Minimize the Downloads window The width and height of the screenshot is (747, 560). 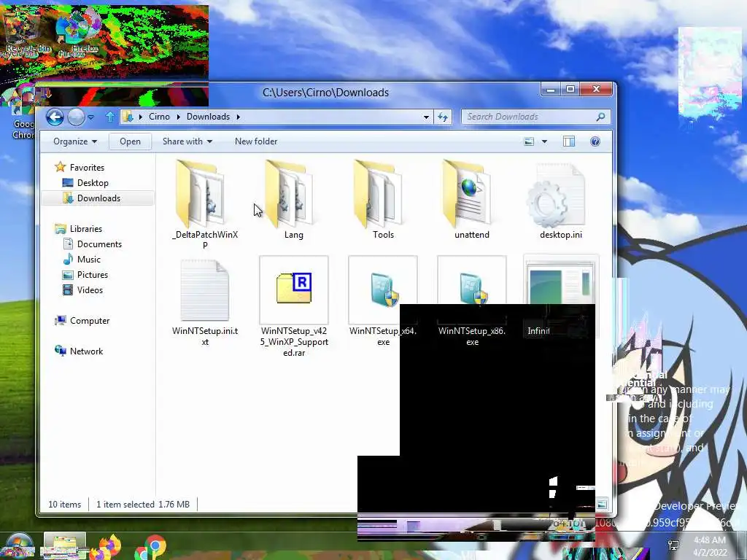(x=551, y=89)
